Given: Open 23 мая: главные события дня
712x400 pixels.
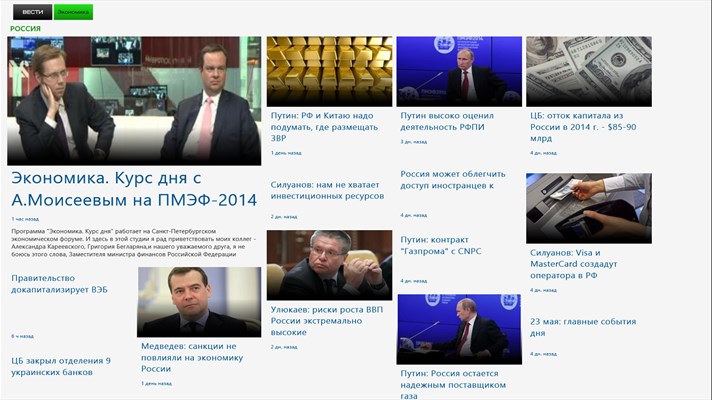Looking at the screenshot, I should click(x=583, y=327).
